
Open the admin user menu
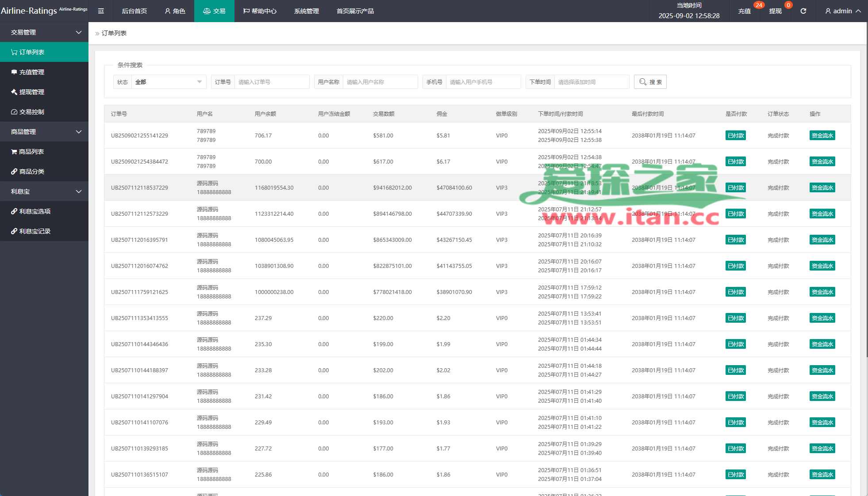click(843, 11)
